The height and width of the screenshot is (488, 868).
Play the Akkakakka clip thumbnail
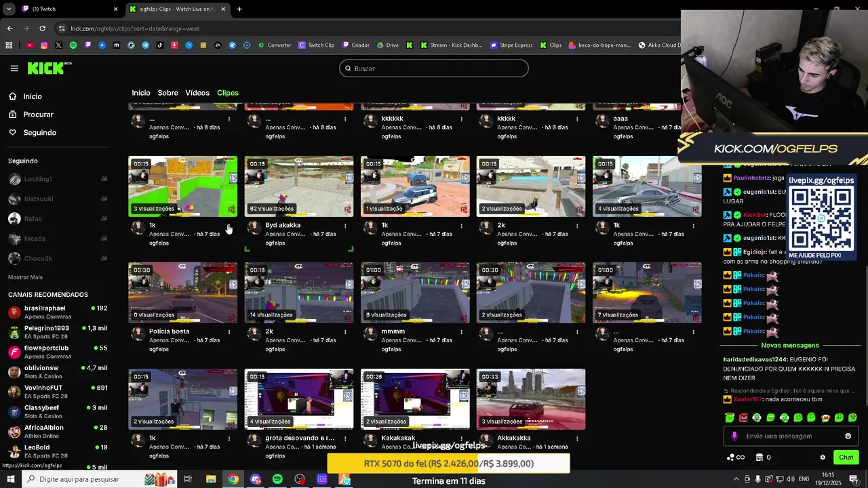point(531,399)
